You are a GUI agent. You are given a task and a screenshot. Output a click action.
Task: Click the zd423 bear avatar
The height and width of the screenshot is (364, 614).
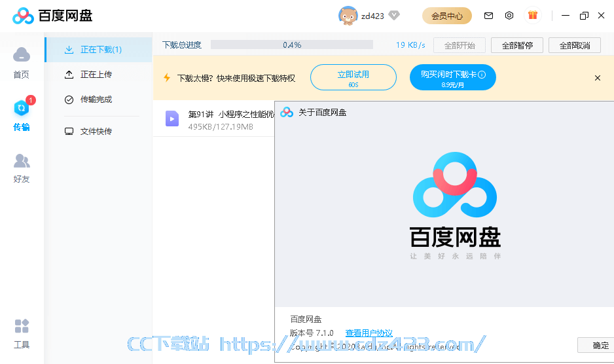[x=348, y=16]
